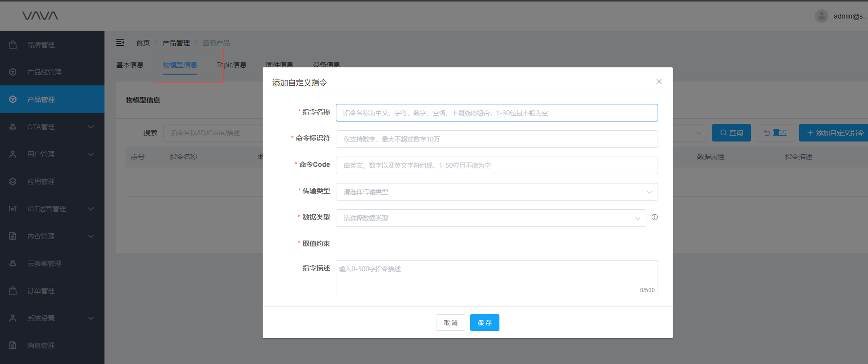Expand the 用户管理 menu chevron

coord(91,154)
